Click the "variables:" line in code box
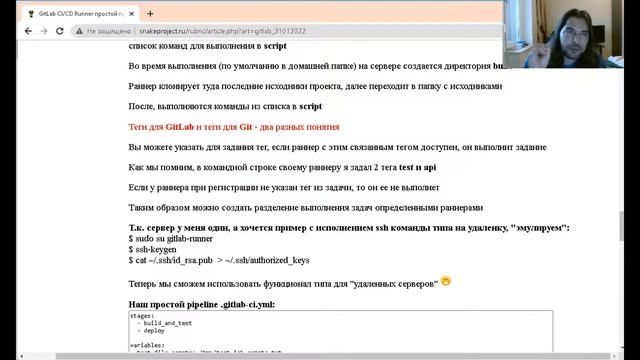640x360 pixels. (147, 345)
